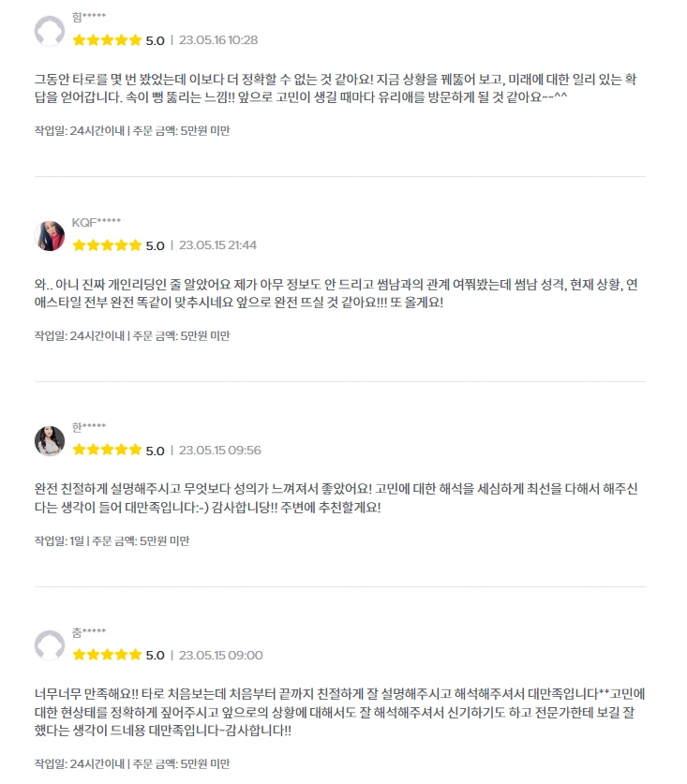Click review text starting with 그동안 타로를
Image resolution: width=687 pixels, height=784 pixels.
(336, 88)
